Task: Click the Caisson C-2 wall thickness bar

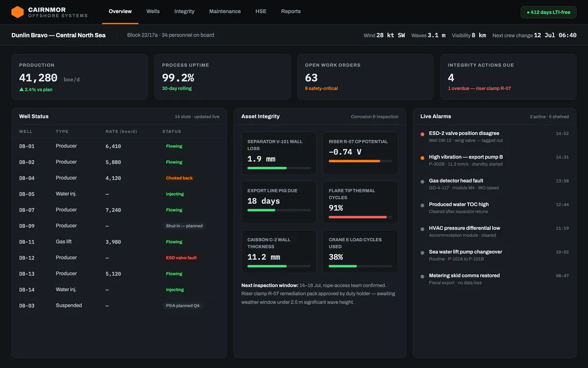Action: click(279, 266)
